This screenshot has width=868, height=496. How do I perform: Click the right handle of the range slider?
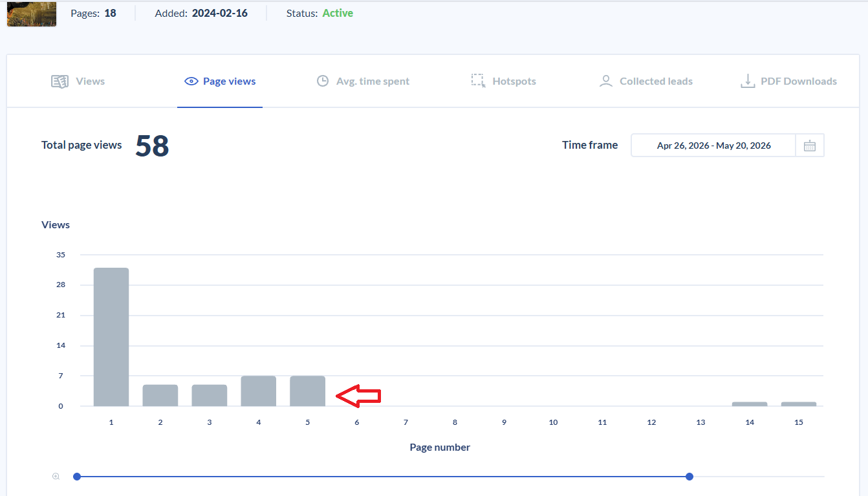(x=689, y=477)
